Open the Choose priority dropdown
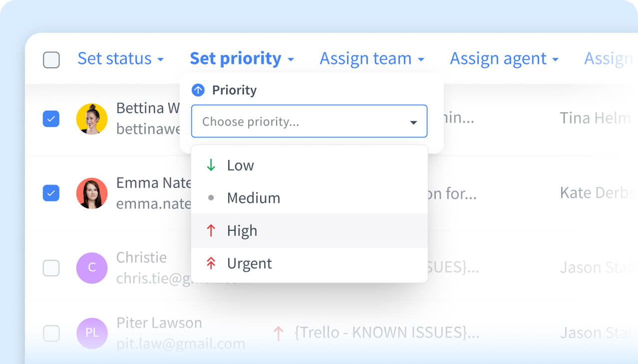 click(309, 121)
